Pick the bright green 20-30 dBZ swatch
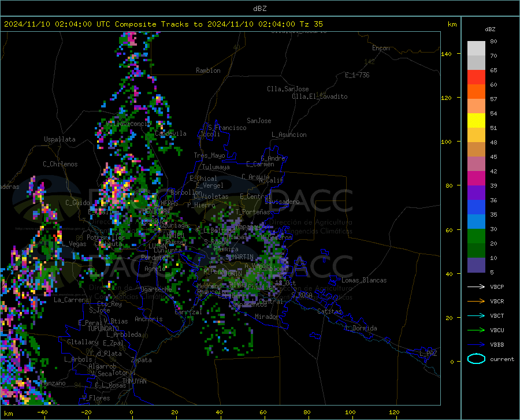Screen dimensions: 520x420 pos(476,236)
